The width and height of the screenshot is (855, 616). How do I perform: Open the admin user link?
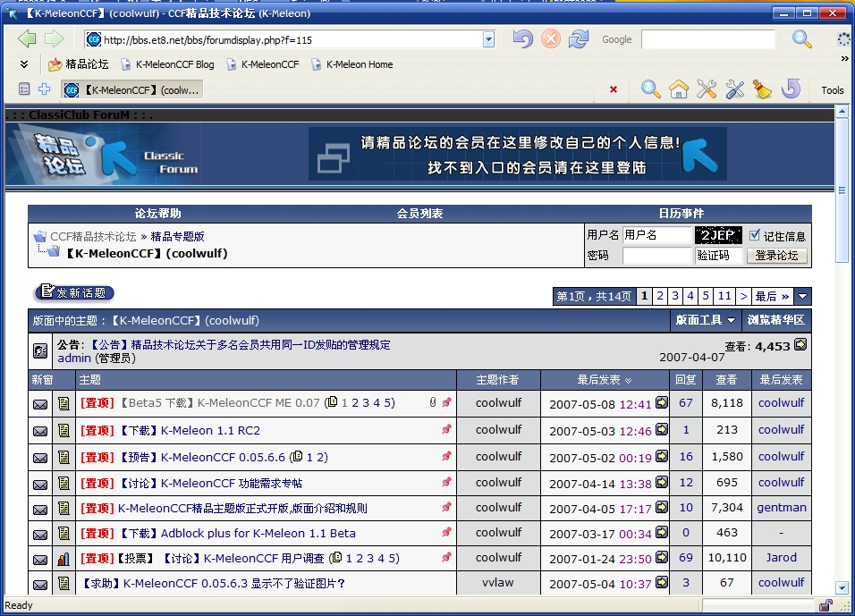74,359
